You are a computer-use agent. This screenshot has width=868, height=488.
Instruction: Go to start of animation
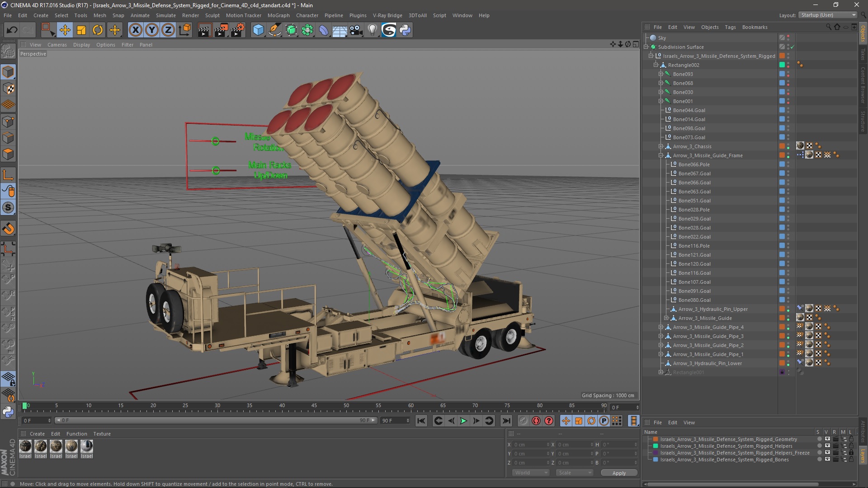pos(421,421)
